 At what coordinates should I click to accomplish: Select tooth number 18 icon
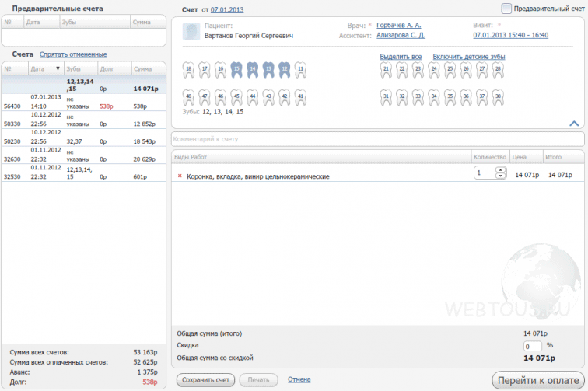189,70
